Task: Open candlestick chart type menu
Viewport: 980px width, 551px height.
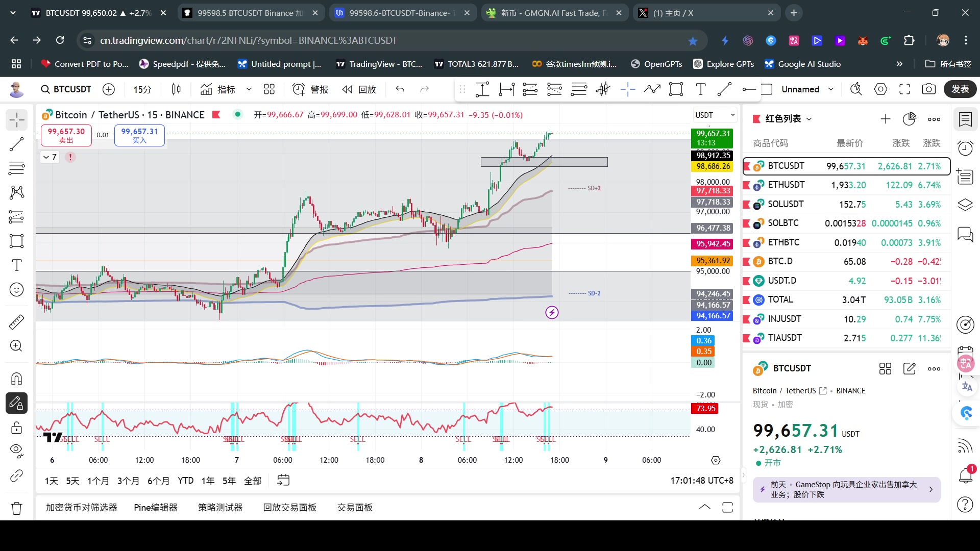Action: (x=176, y=89)
